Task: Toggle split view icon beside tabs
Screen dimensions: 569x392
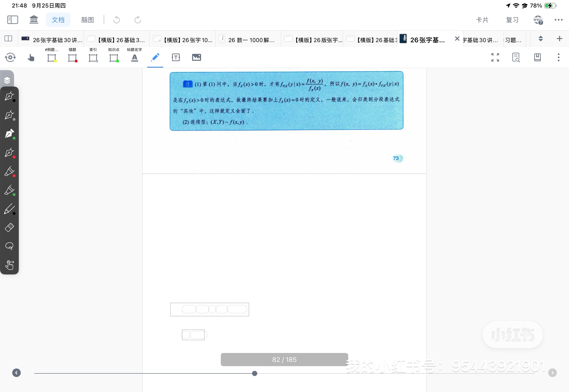Action: coord(8,39)
